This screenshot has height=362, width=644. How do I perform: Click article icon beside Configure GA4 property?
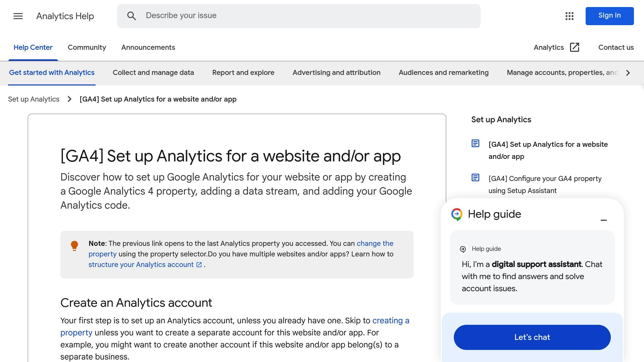[475, 178]
